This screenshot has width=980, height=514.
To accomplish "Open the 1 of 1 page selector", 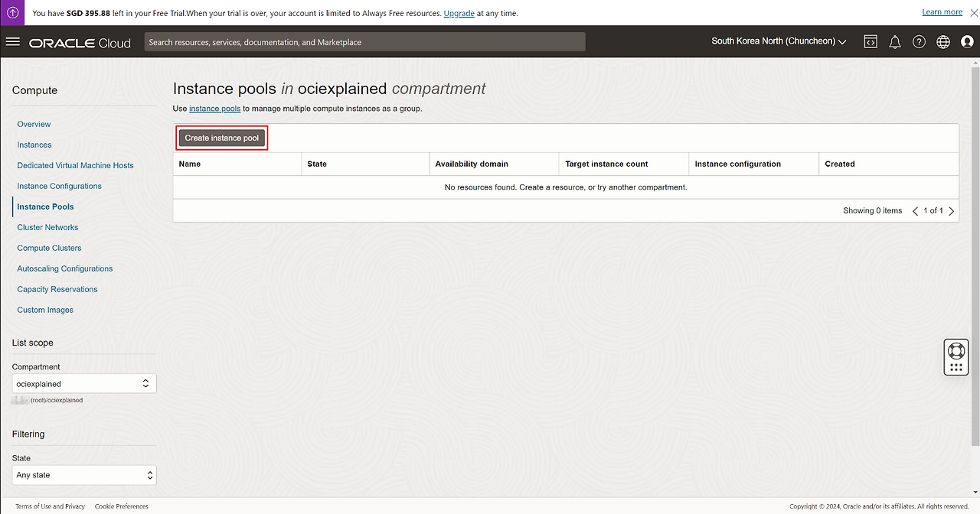I will (x=933, y=210).
